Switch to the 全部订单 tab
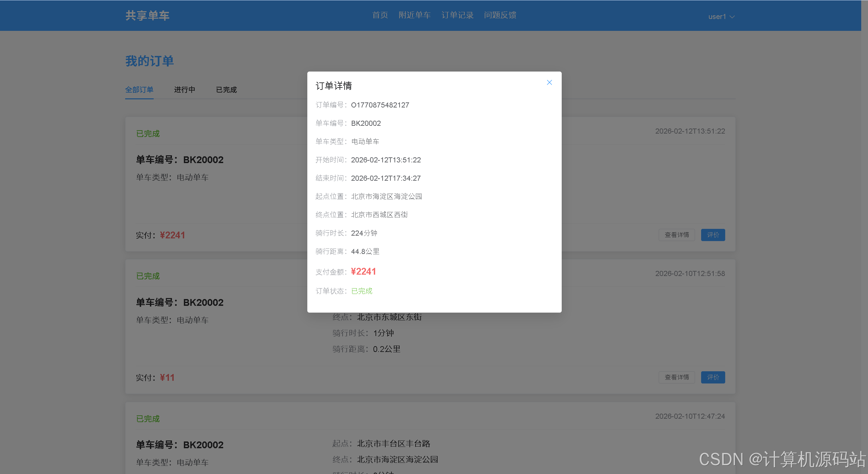Screen dimensions: 868x474 (x=139, y=90)
